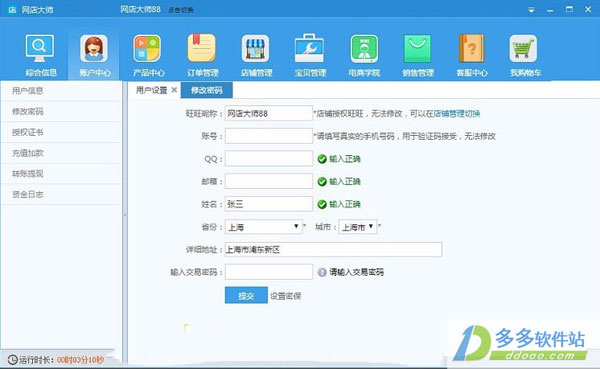Click the clock icon beside 运行时长
Viewport: 600px width, 369px height.
point(13,360)
